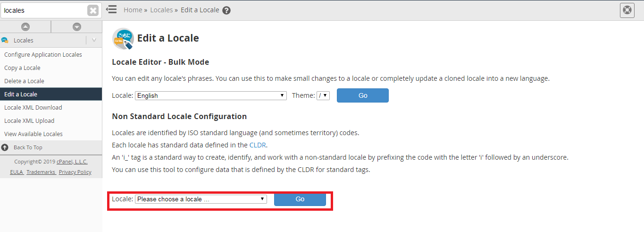Open the help question mark icon
644x232 pixels.
pos(226,10)
